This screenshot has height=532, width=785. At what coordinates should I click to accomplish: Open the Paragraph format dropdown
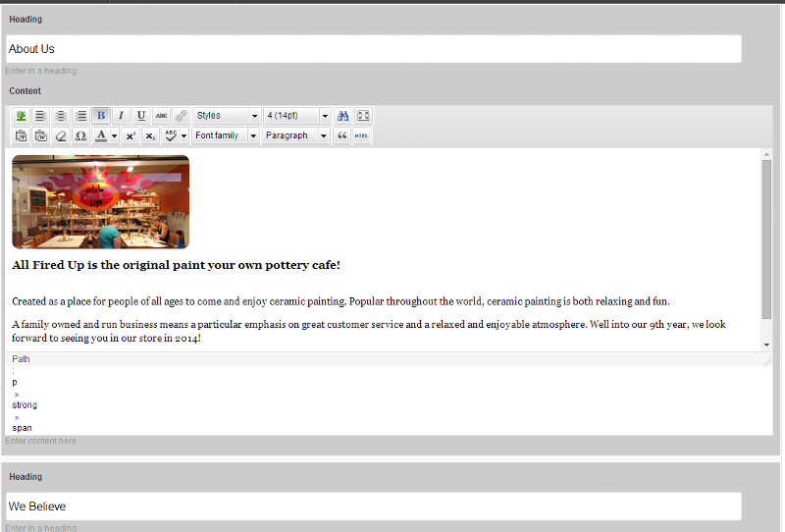click(x=295, y=135)
